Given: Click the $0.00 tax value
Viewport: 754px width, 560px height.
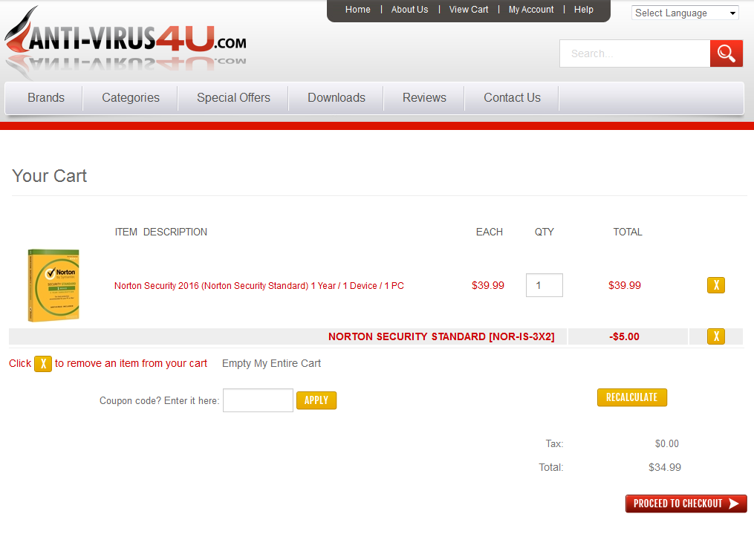Looking at the screenshot, I should [x=666, y=443].
